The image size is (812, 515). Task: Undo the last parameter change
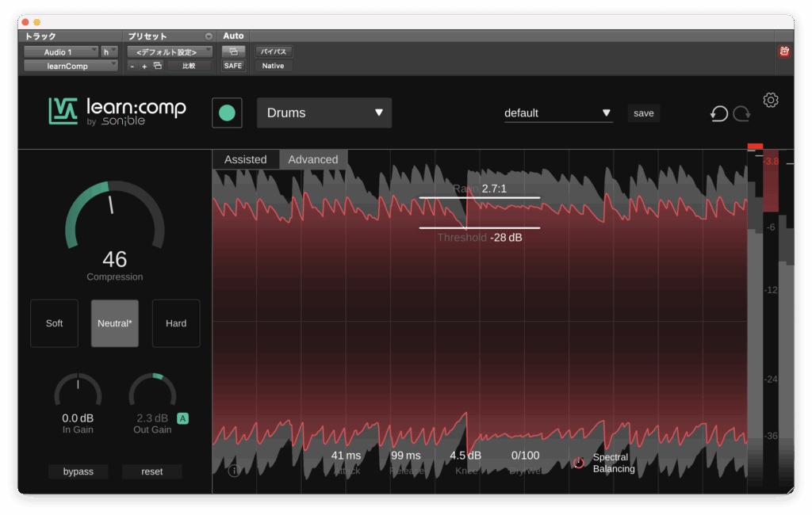(718, 113)
